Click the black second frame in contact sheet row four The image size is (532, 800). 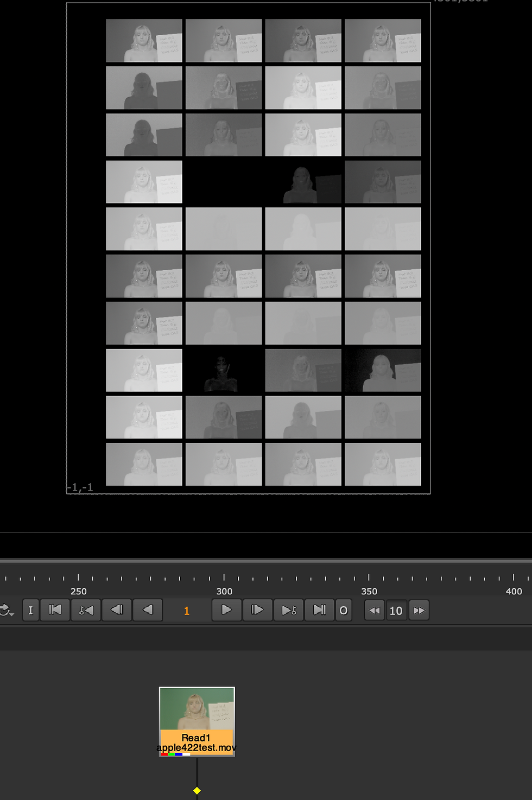[224, 182]
